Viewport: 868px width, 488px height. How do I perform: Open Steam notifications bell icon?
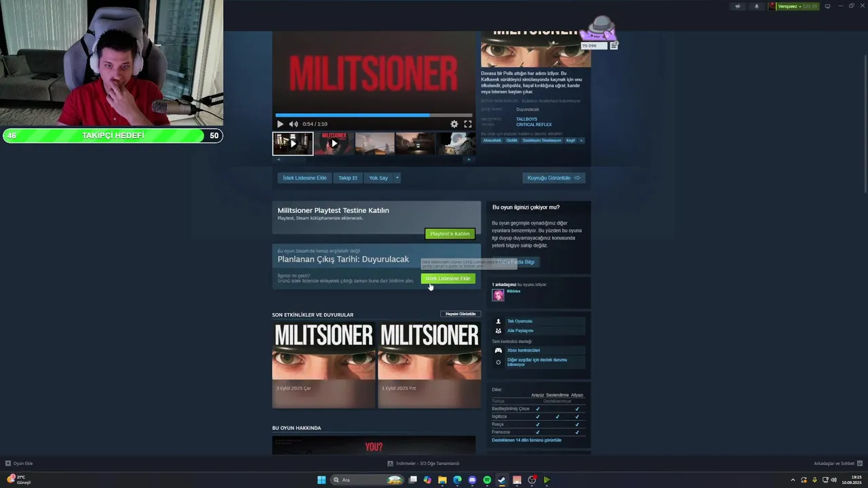pyautogui.click(x=757, y=6)
